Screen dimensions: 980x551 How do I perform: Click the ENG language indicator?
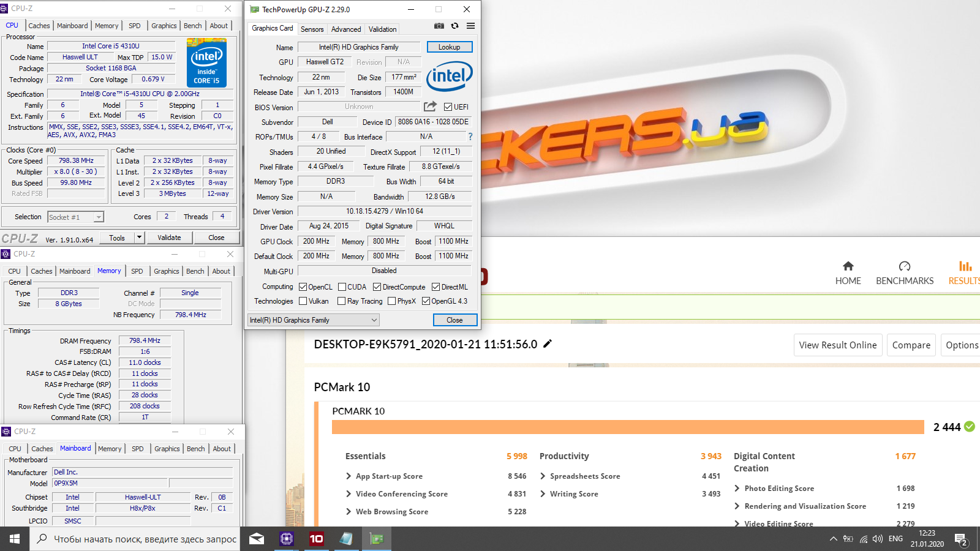coord(895,539)
